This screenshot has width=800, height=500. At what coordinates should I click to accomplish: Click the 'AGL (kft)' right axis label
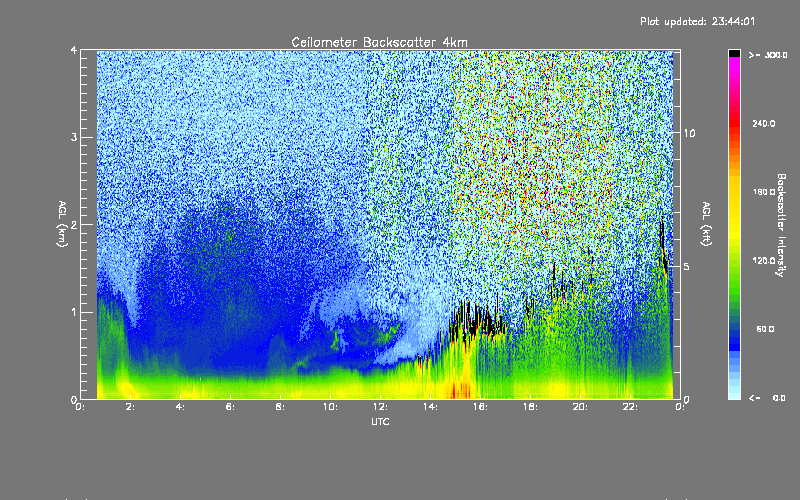(x=706, y=224)
